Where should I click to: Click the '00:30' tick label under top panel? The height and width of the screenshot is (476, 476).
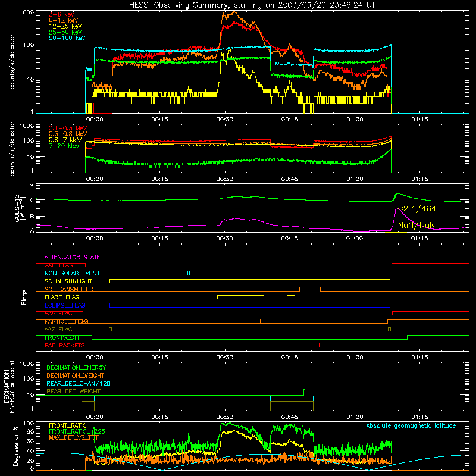pyautogui.click(x=225, y=120)
